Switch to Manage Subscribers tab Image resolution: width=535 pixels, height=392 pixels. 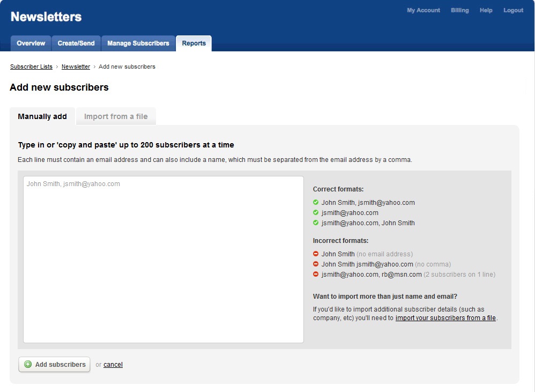pos(138,43)
